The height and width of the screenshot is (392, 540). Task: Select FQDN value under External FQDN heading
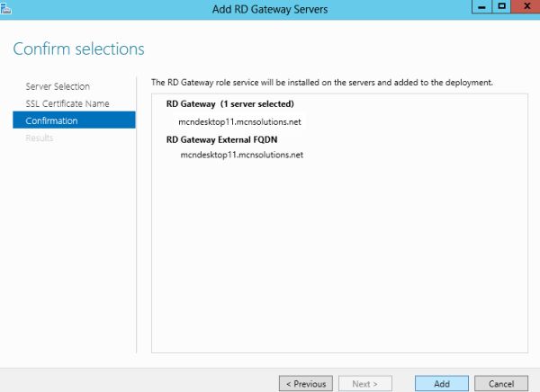(x=242, y=155)
